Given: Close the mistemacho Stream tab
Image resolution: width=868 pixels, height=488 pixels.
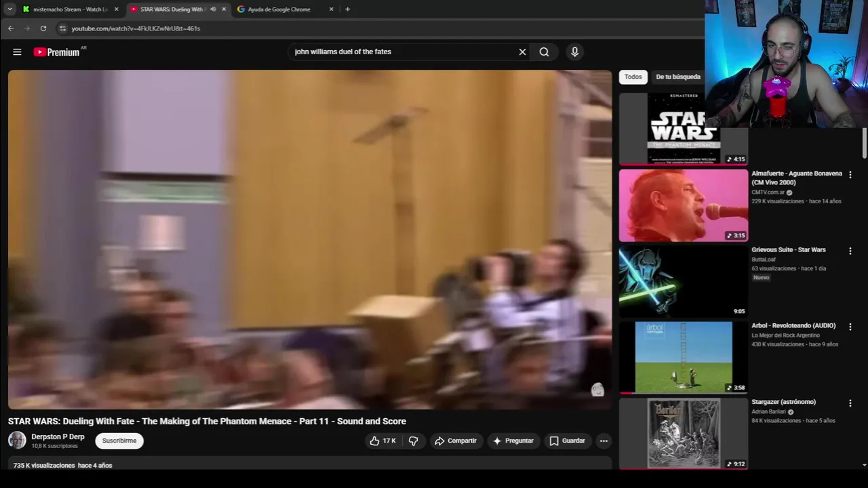Looking at the screenshot, I should [116, 9].
